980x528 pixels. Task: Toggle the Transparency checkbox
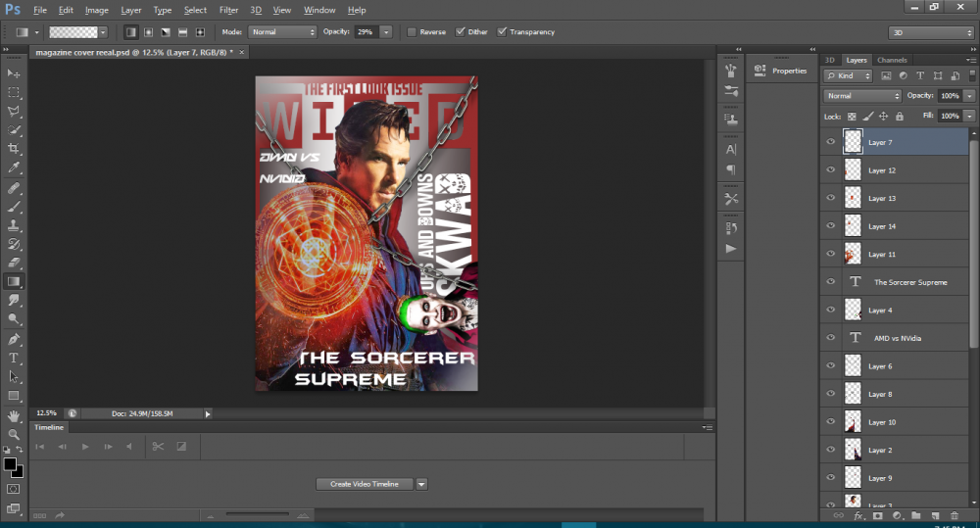502,32
